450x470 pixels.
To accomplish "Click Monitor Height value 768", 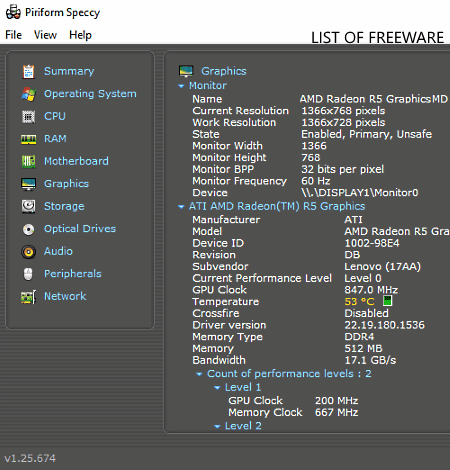I will click(x=311, y=157).
